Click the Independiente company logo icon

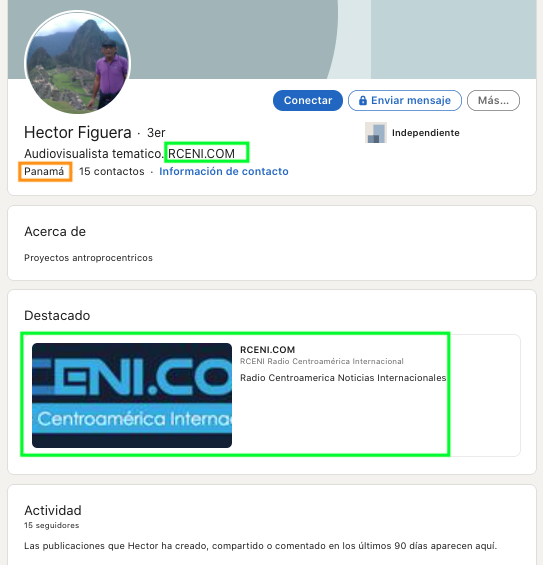pyautogui.click(x=375, y=133)
